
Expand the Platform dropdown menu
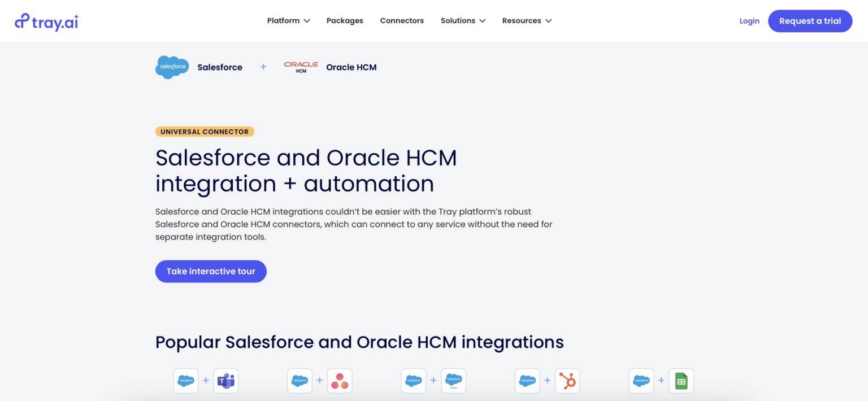point(288,20)
